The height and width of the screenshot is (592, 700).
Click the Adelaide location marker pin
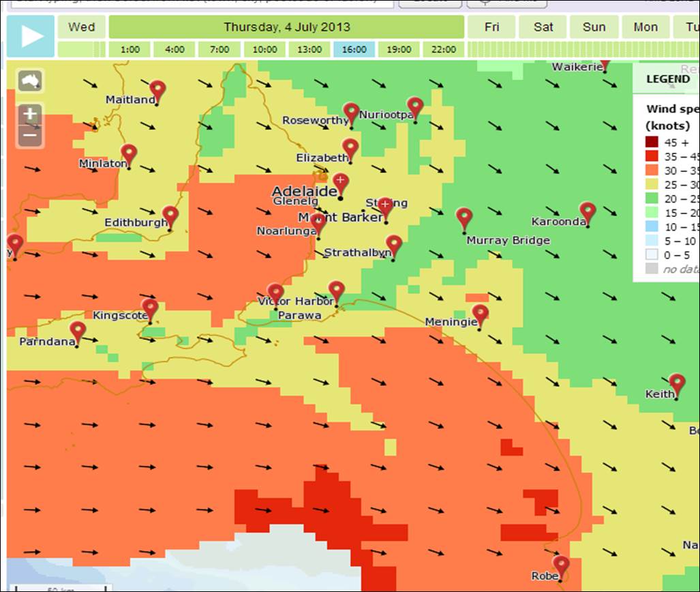click(340, 183)
